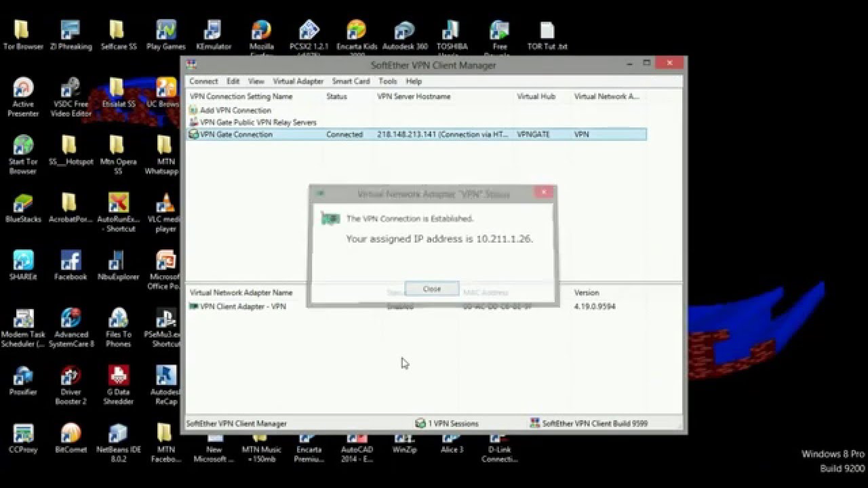Image resolution: width=868 pixels, height=488 pixels.
Task: Select the TOR Tut .txt file
Action: pyautogui.click(x=547, y=36)
